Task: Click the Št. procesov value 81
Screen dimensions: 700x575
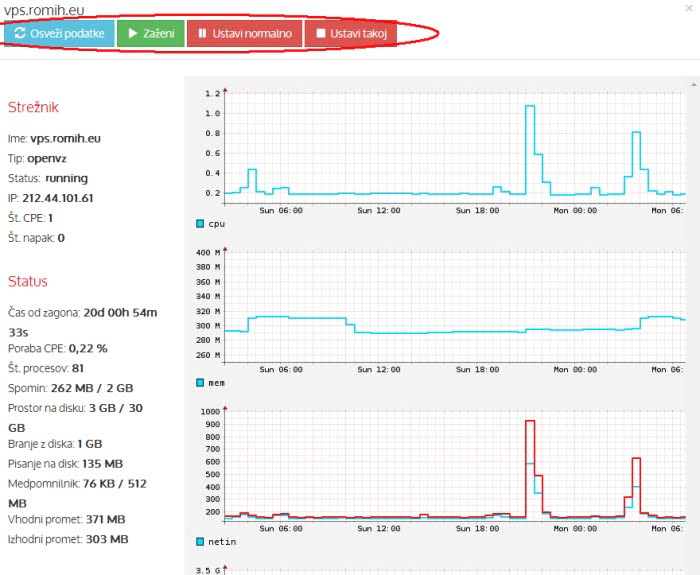Action: (x=78, y=368)
